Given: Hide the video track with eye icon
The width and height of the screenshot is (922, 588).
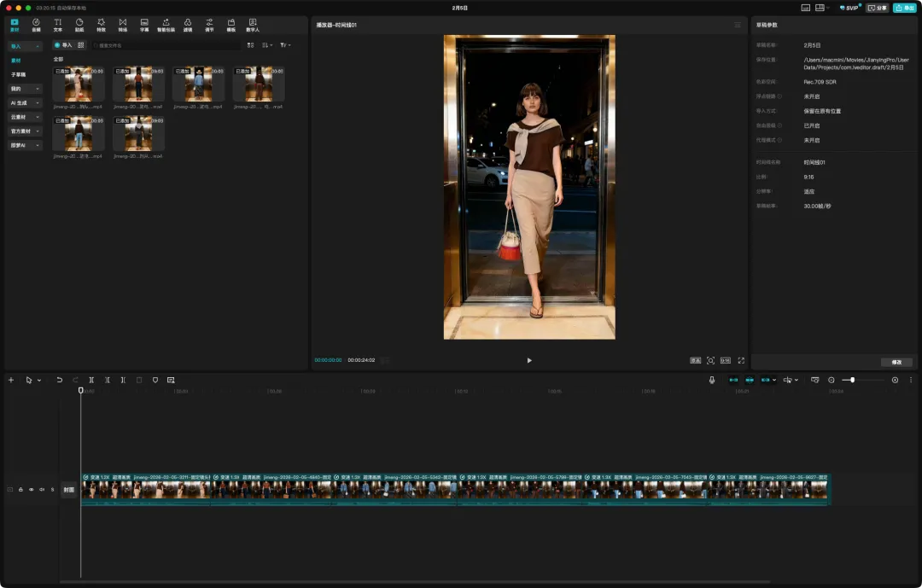Looking at the screenshot, I should (x=32, y=490).
